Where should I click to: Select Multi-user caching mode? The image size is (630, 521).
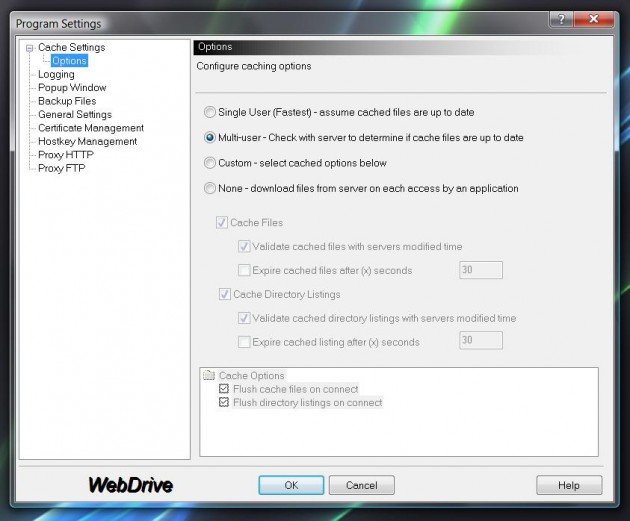(210, 137)
